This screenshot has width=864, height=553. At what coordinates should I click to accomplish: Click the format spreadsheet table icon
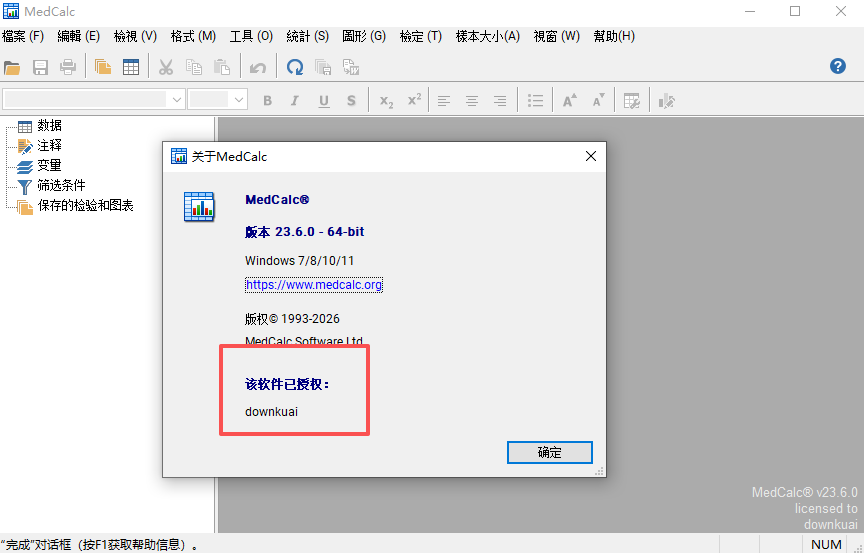[632, 101]
